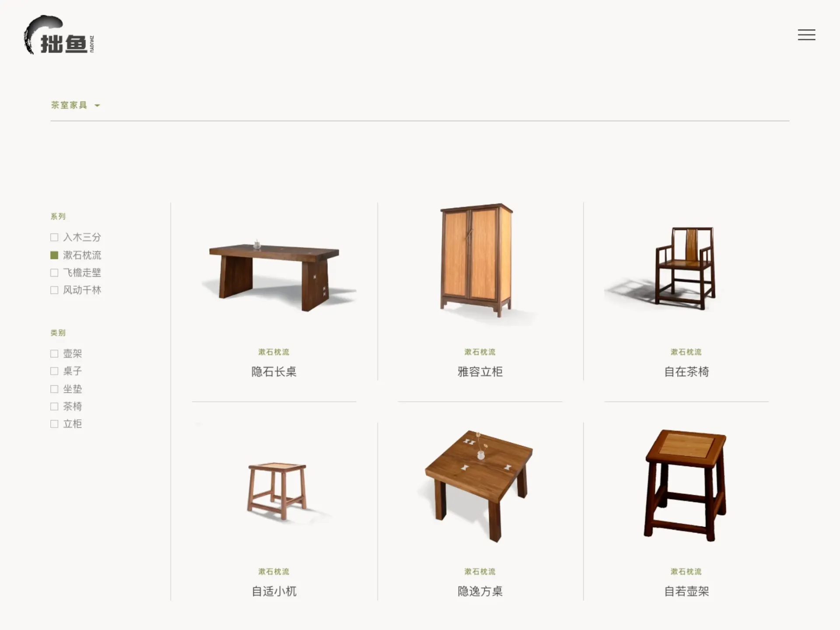Tick the 风动千林 series checkbox

(x=54, y=290)
